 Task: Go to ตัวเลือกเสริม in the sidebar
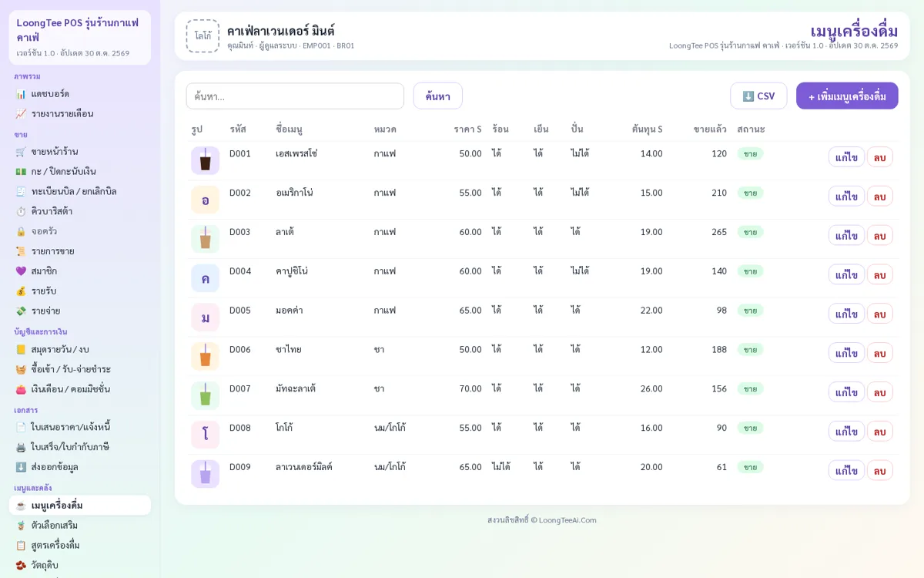[80, 526]
